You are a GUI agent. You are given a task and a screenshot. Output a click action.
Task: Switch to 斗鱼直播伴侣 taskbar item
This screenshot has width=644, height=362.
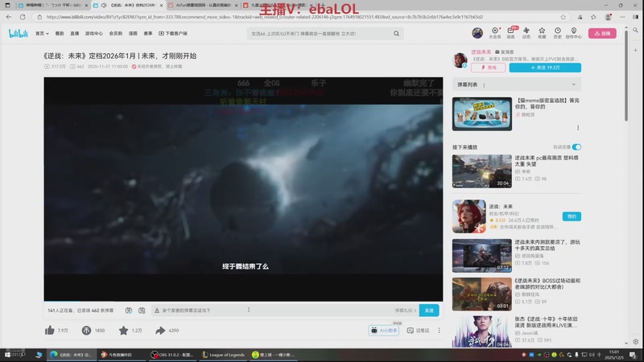pyautogui.click(x=122, y=355)
